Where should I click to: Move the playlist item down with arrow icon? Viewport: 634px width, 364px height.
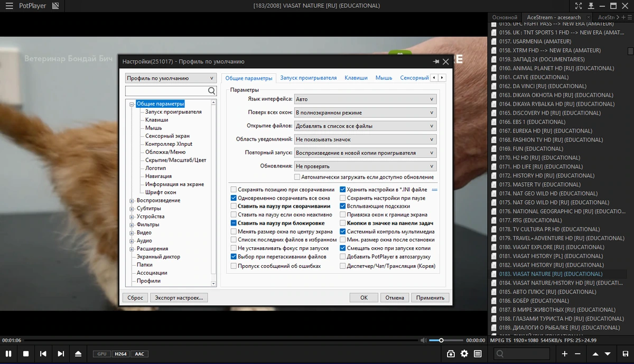click(608, 353)
